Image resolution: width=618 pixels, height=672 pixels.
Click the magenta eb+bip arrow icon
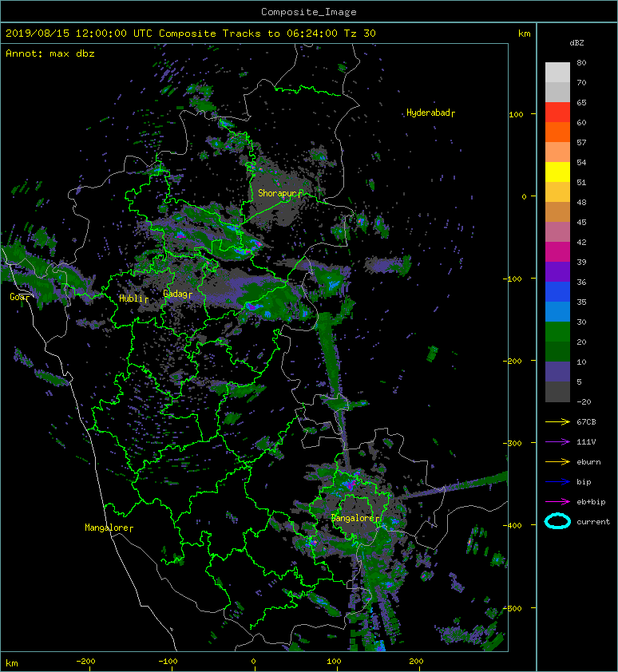point(557,501)
